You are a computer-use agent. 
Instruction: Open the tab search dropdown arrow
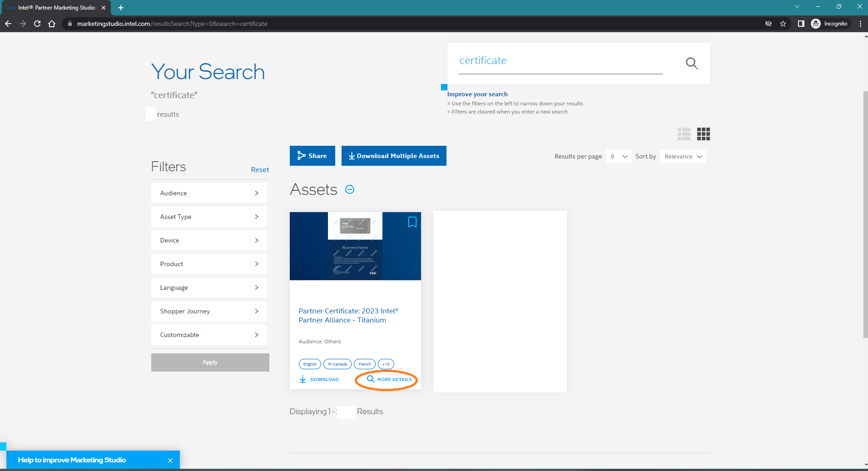[x=797, y=6]
